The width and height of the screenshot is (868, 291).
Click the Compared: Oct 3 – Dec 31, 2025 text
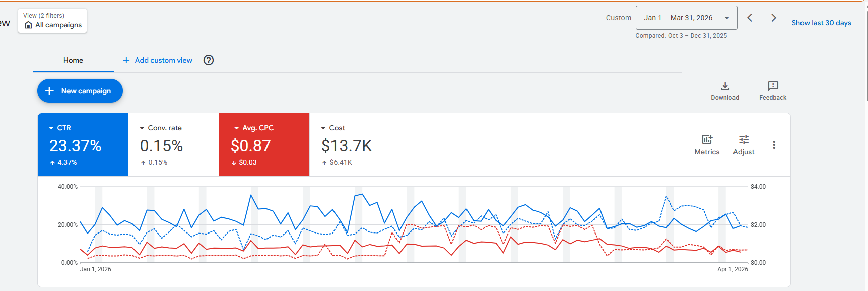coord(681,36)
